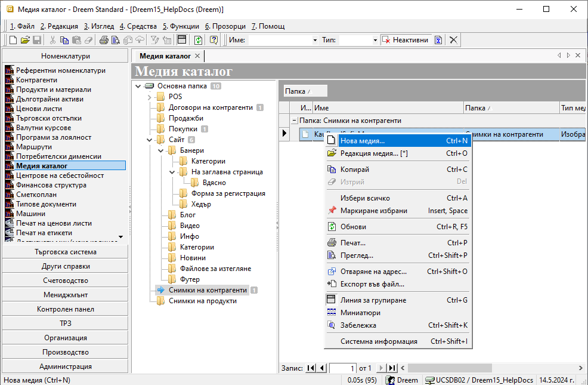The width and height of the screenshot is (588, 385).
Task: Click the green refresh toolbar icon
Action: tap(198, 40)
